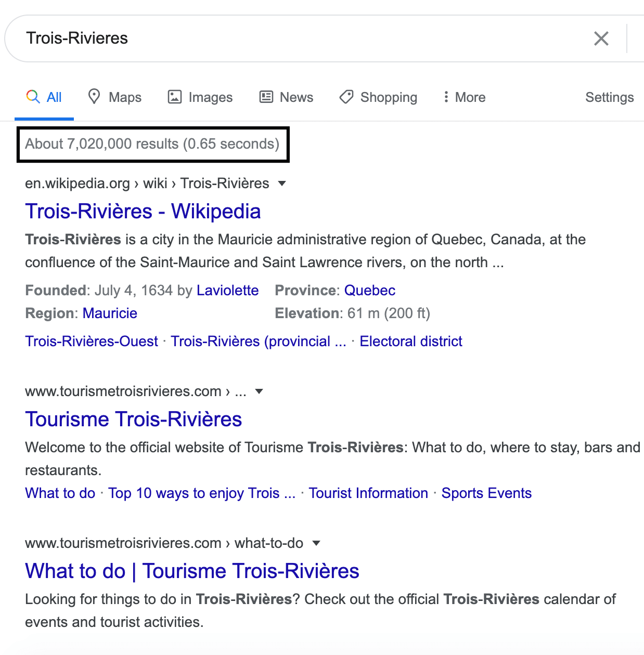Viewport: 644px width, 655px height.
Task: Click the Elevation: 61 m (200 ft) text
Action: [x=353, y=313]
